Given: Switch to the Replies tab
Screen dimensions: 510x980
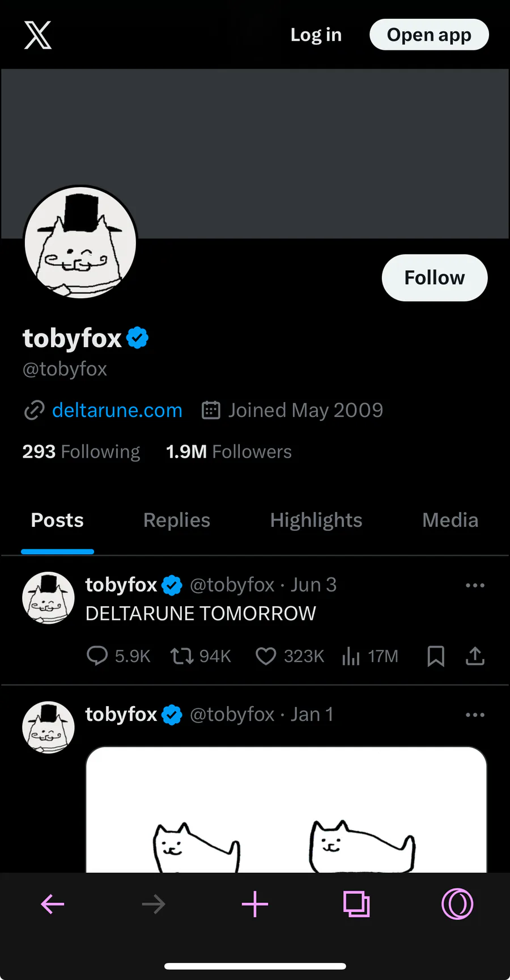Looking at the screenshot, I should [x=177, y=521].
